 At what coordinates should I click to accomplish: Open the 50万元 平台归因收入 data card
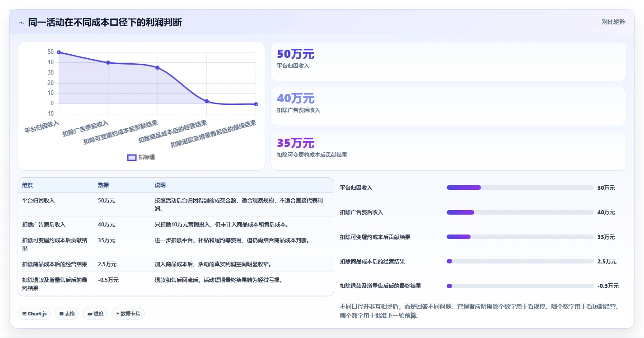click(x=448, y=61)
